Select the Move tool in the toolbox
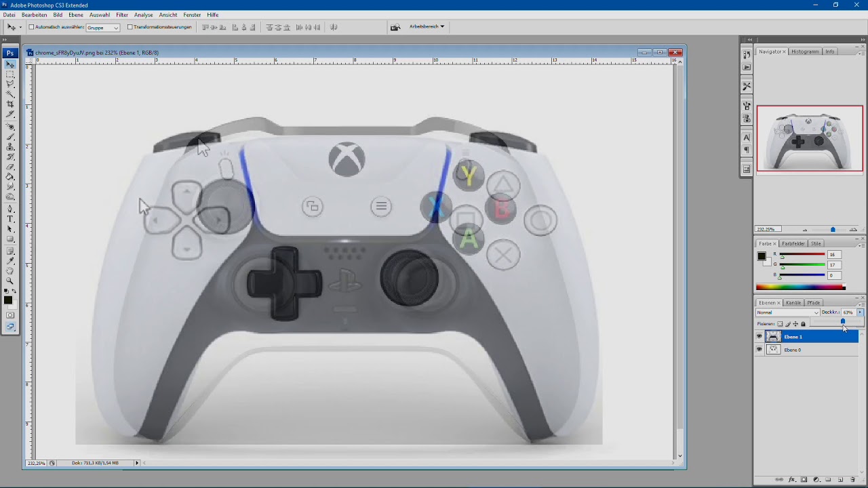Image resolution: width=868 pixels, height=488 pixels. pyautogui.click(x=10, y=64)
